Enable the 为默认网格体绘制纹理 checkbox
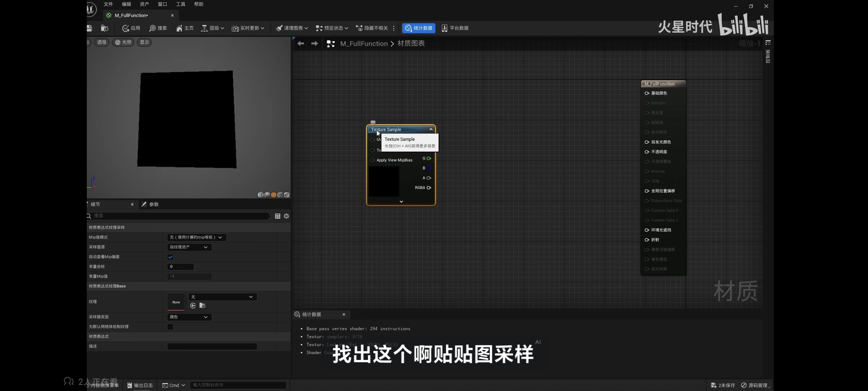The image size is (868, 391). (x=170, y=327)
